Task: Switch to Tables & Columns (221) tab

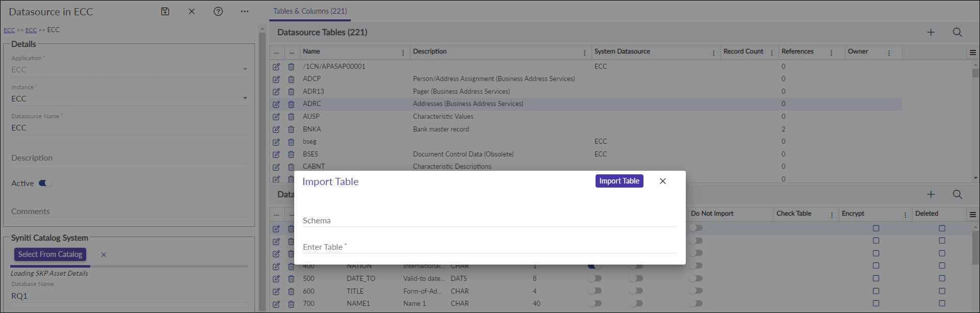Action: point(310,11)
